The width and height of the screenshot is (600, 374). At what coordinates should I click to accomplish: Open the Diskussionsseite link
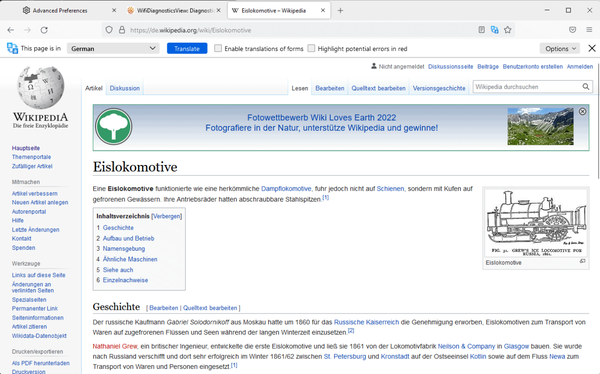(x=450, y=67)
